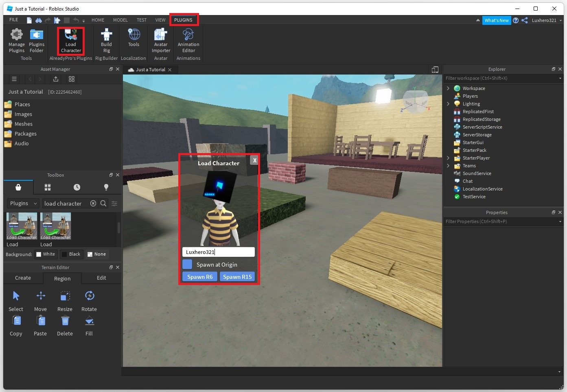Screen dimensions: 567x392
Task: Switch to the MODEL ribbon tab
Action: [x=120, y=20]
